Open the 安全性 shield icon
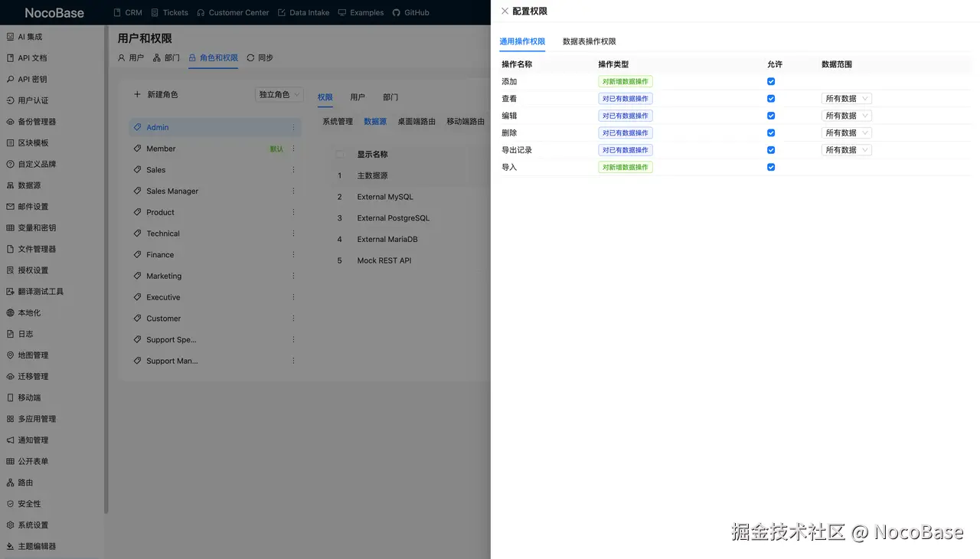This screenshot has height=559, width=980. tap(11, 504)
